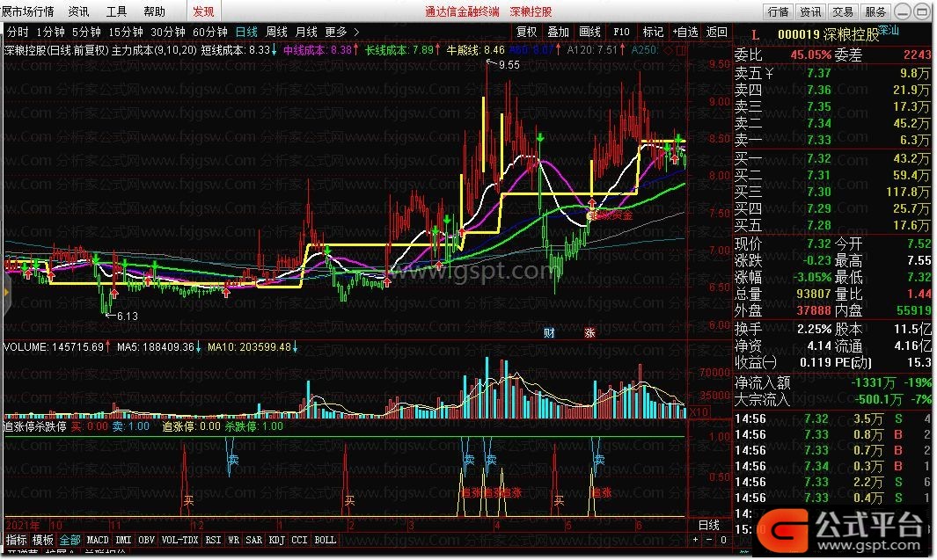
Task: Click the 资讯 button at top right
Action: tap(810, 11)
